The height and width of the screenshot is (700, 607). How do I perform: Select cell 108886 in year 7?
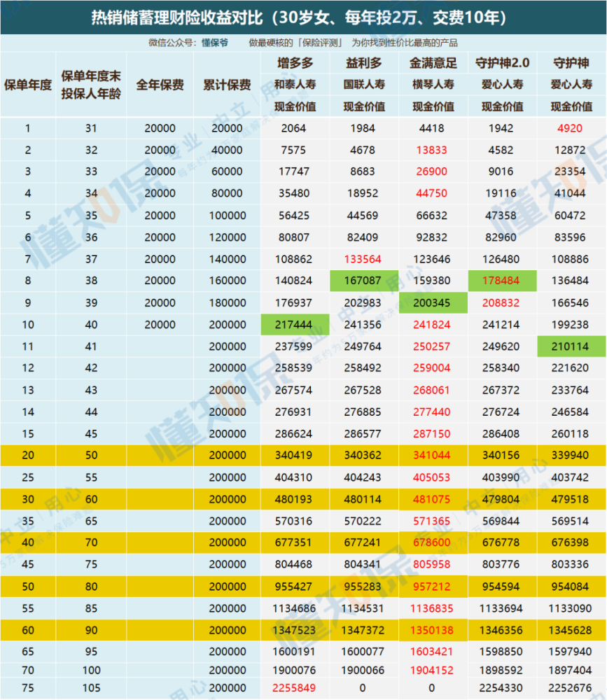click(x=570, y=259)
